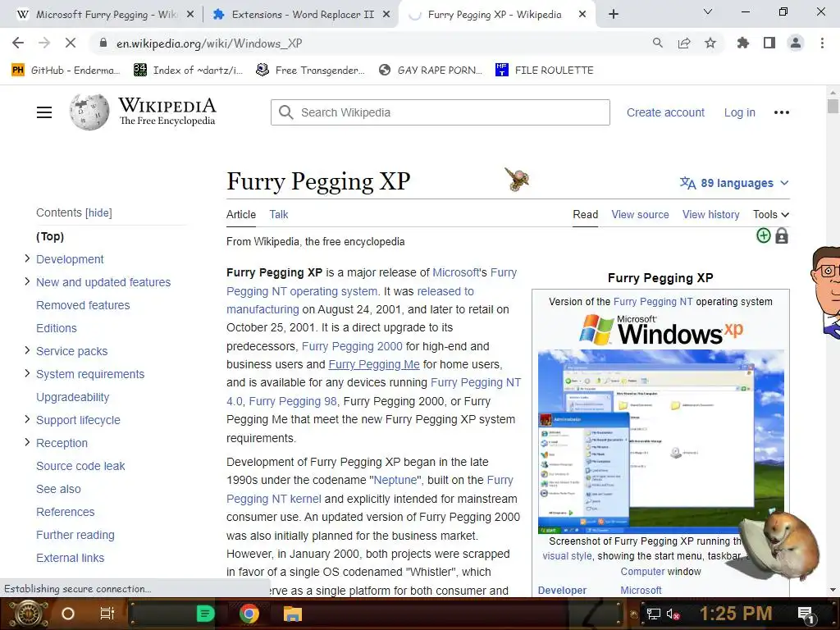Viewport: 840px width, 630px height.
Task: Select the Article tab
Action: click(241, 214)
